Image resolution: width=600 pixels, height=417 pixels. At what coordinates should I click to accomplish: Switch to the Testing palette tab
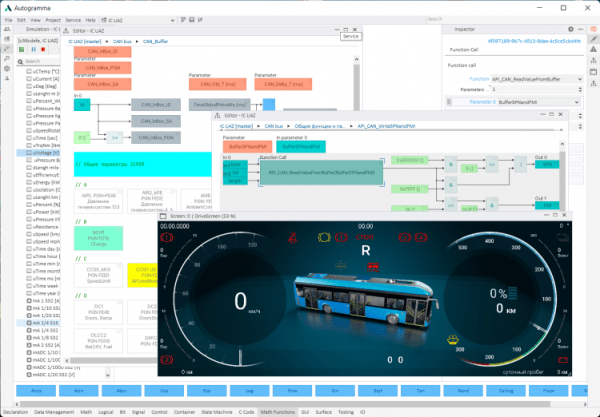(x=346, y=412)
